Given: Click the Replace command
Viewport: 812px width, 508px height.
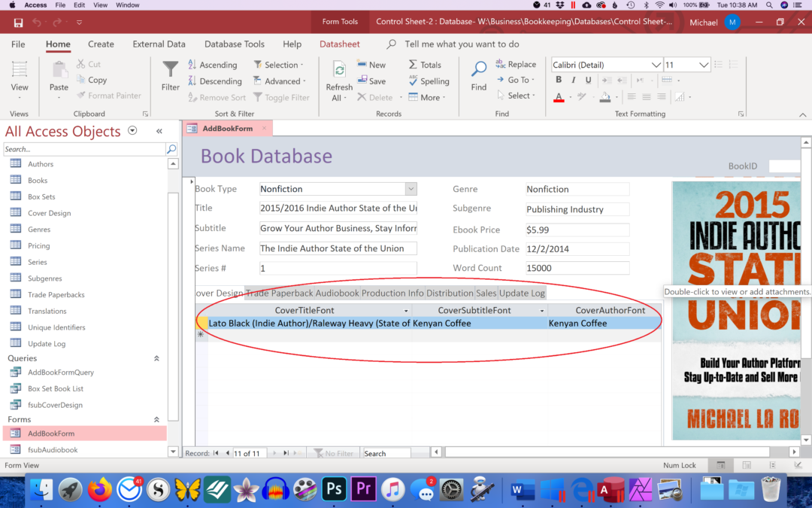Looking at the screenshot, I should [516, 64].
